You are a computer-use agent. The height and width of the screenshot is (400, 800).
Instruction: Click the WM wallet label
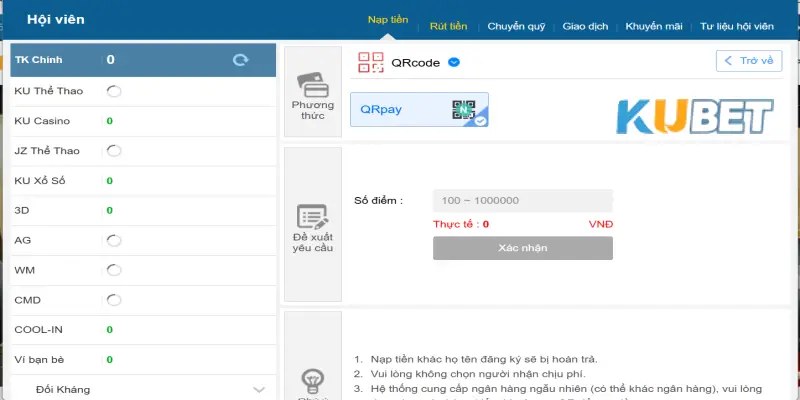[x=24, y=270]
